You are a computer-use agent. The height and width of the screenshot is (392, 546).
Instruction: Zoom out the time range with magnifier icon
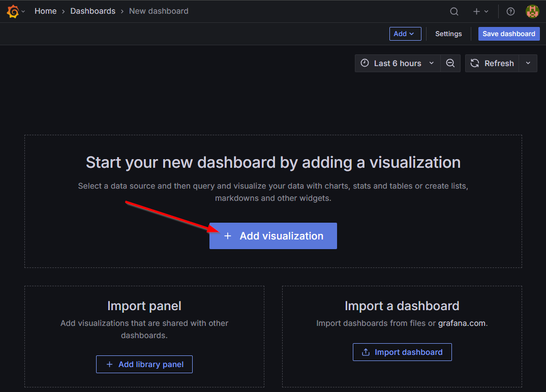450,63
